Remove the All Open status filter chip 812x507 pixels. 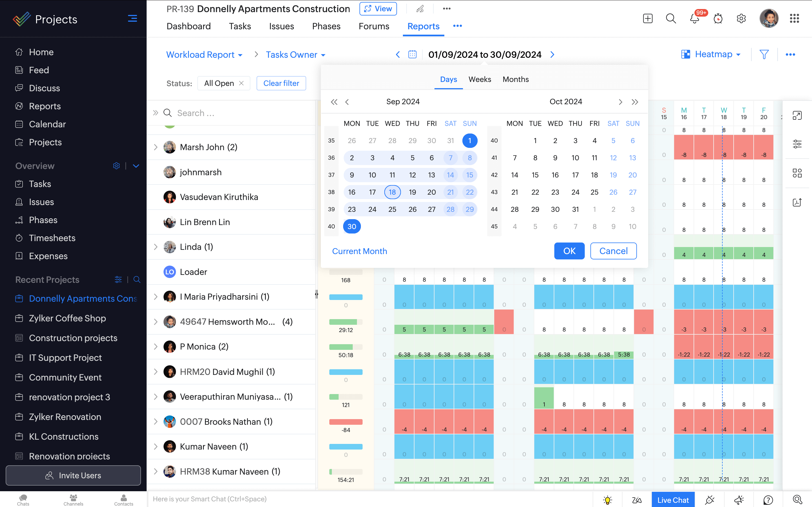coord(241,83)
